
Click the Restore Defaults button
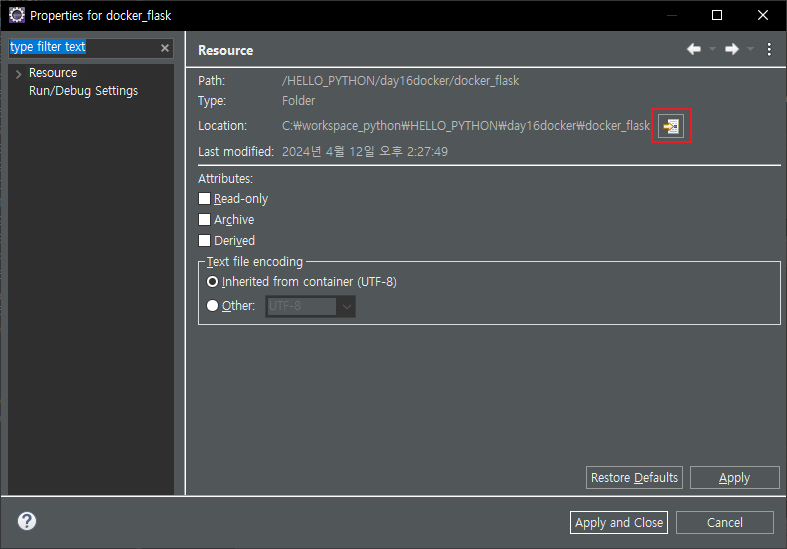(x=634, y=477)
